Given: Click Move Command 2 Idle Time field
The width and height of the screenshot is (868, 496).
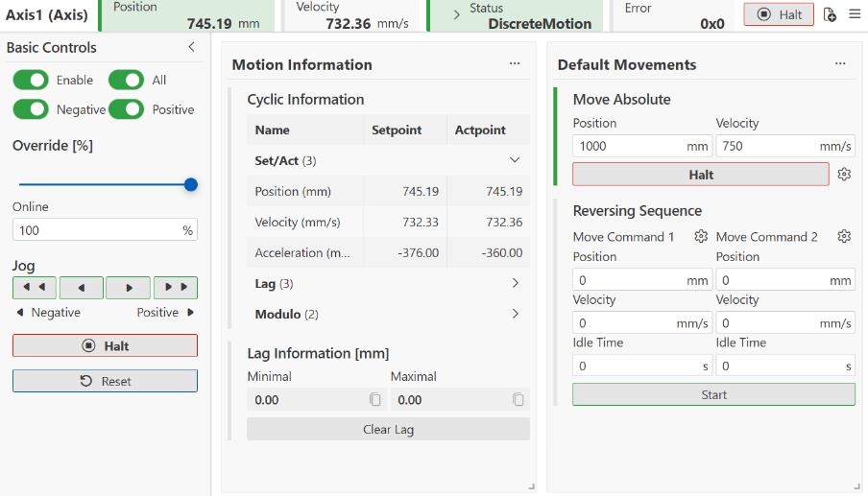Looking at the screenshot, I should 785,366.
